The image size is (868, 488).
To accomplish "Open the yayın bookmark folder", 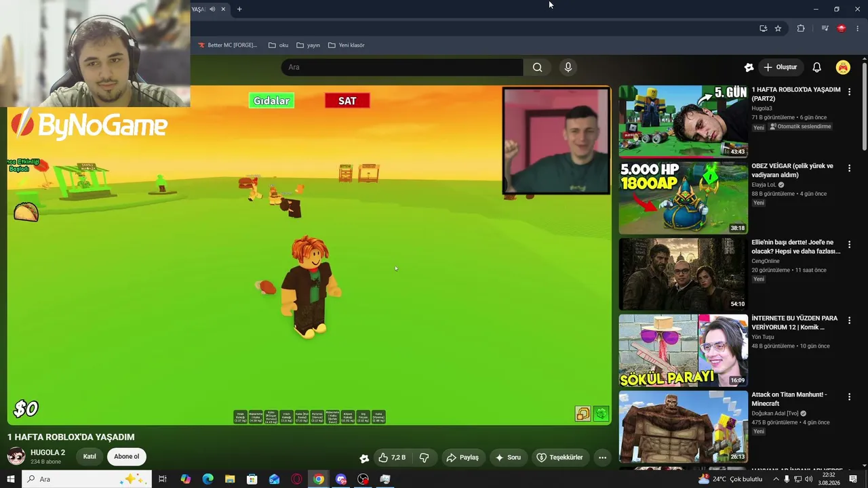I will click(x=308, y=45).
